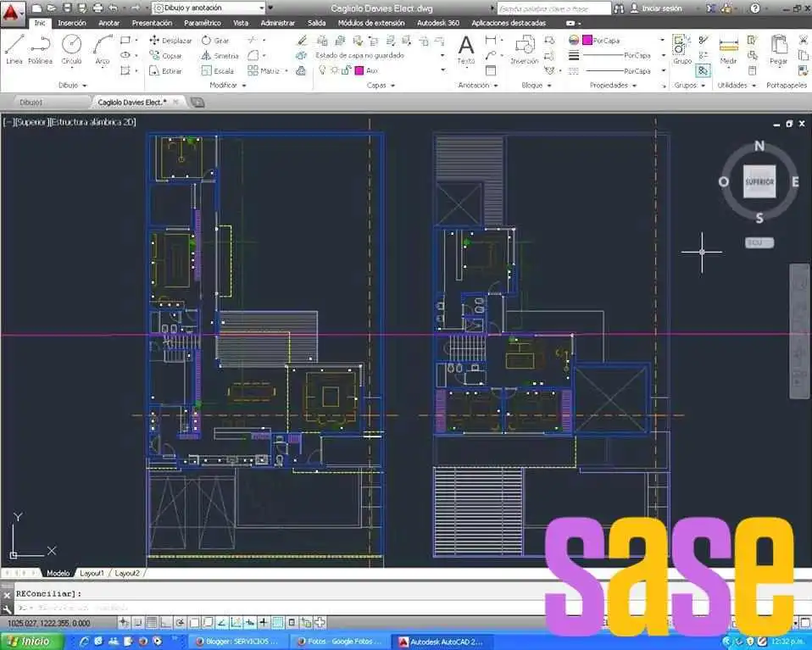Image resolution: width=812 pixels, height=650 pixels.
Task: Expand the Bloque panel
Action: [536, 85]
